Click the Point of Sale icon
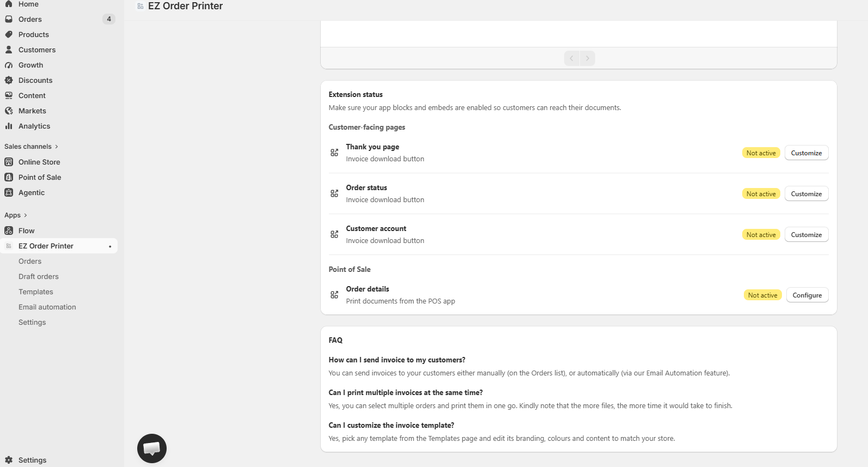 (x=9, y=177)
